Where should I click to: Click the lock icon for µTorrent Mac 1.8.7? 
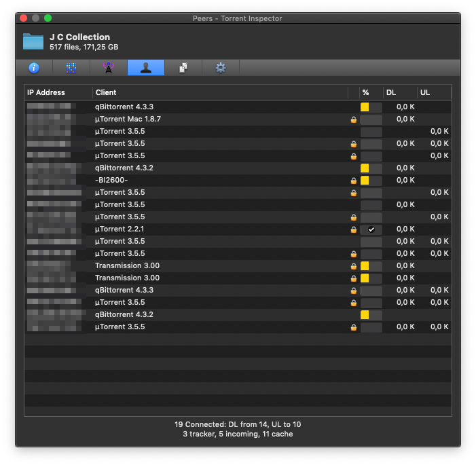pos(353,119)
